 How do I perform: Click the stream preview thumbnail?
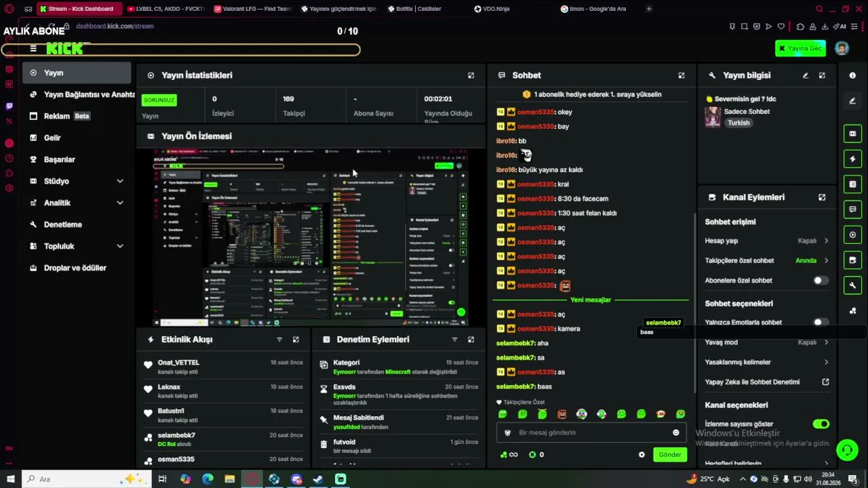[311, 237]
